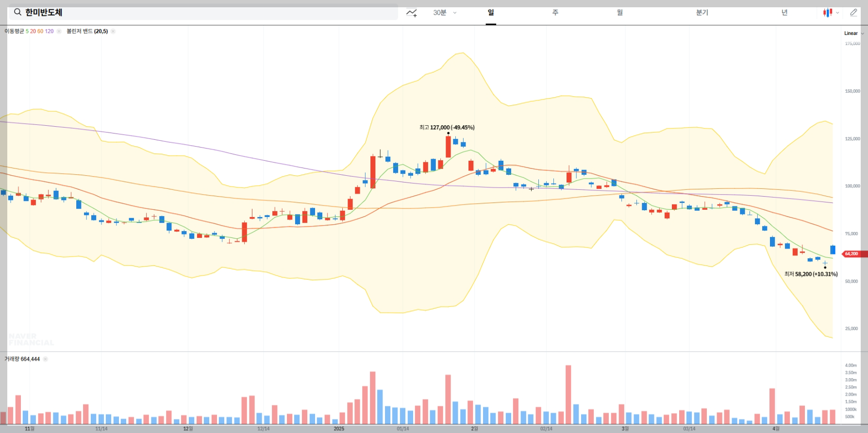The image size is (868, 433).
Task: Switch to the 월 monthly tab
Action: click(x=620, y=13)
